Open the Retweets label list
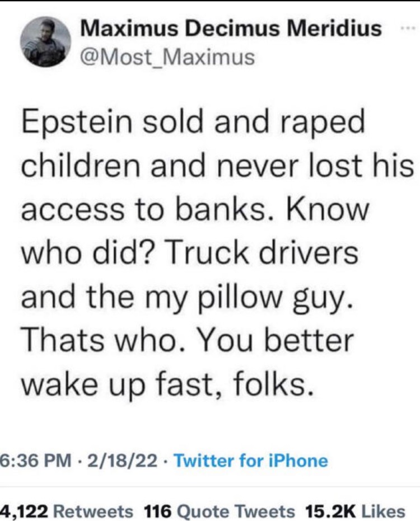The image size is (420, 521). (97, 510)
